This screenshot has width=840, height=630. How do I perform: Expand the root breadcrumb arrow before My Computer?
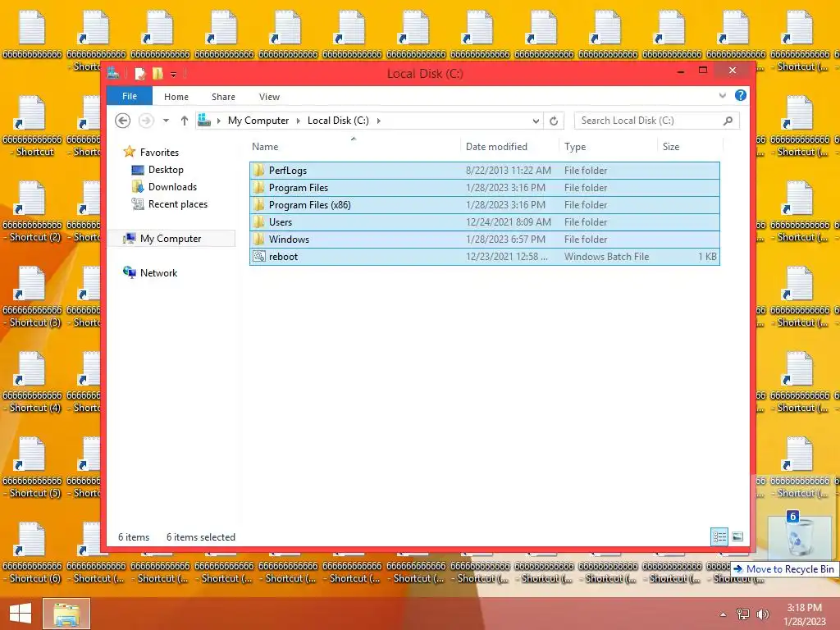tap(218, 121)
